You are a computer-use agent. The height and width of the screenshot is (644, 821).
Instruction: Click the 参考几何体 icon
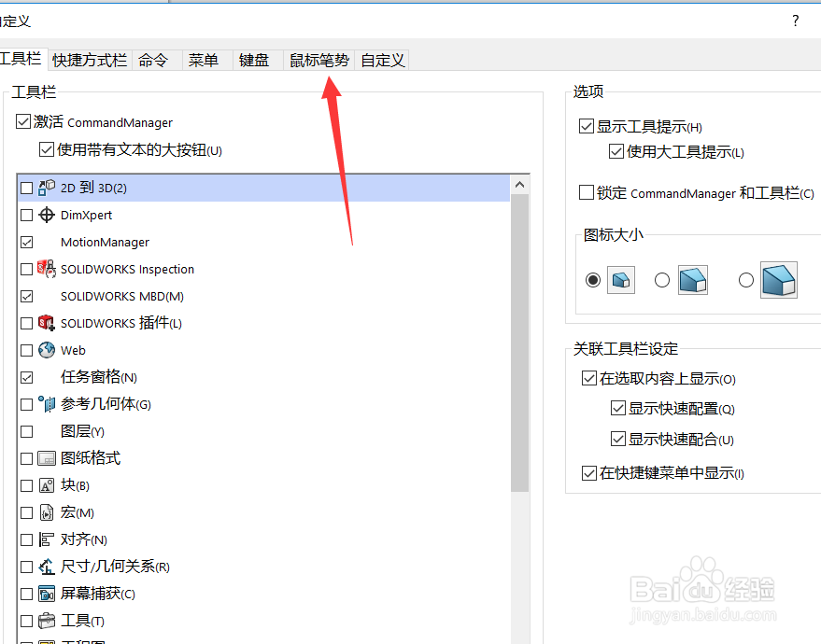coord(47,404)
